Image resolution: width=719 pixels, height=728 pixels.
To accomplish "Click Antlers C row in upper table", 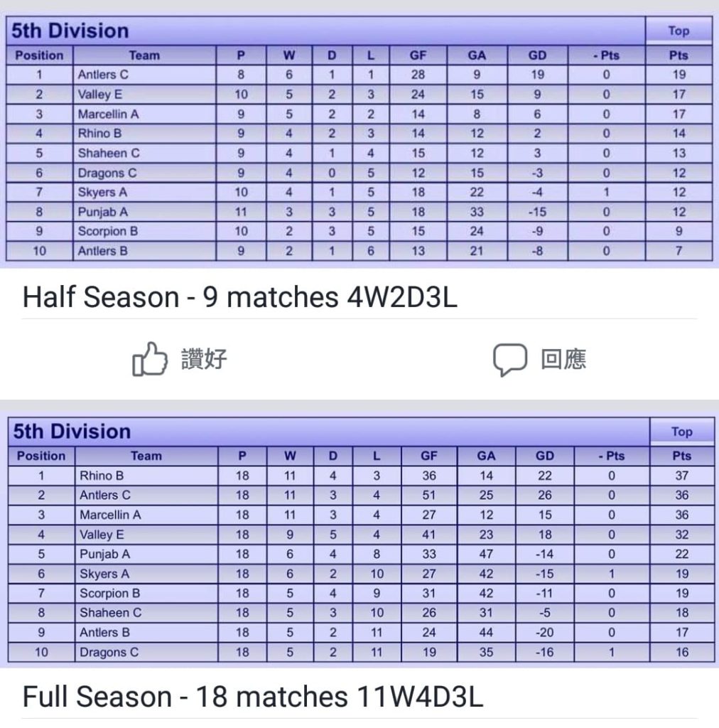I will pyautogui.click(x=359, y=75).
